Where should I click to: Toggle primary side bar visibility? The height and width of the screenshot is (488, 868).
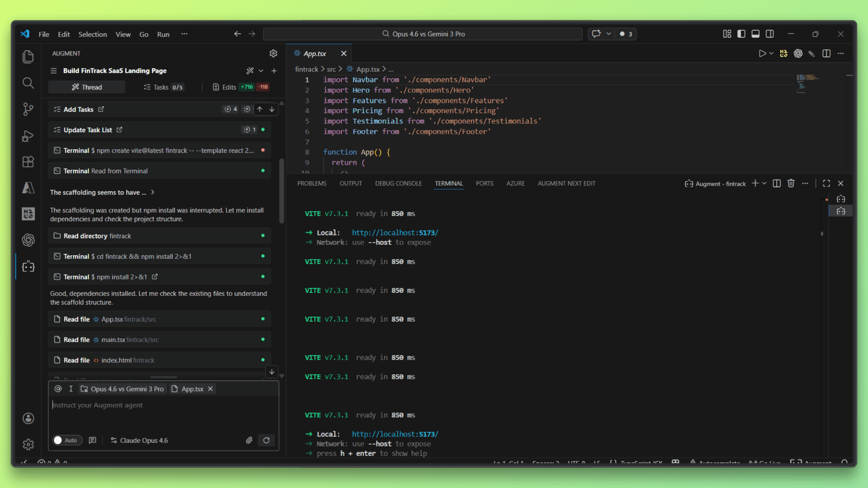click(741, 34)
